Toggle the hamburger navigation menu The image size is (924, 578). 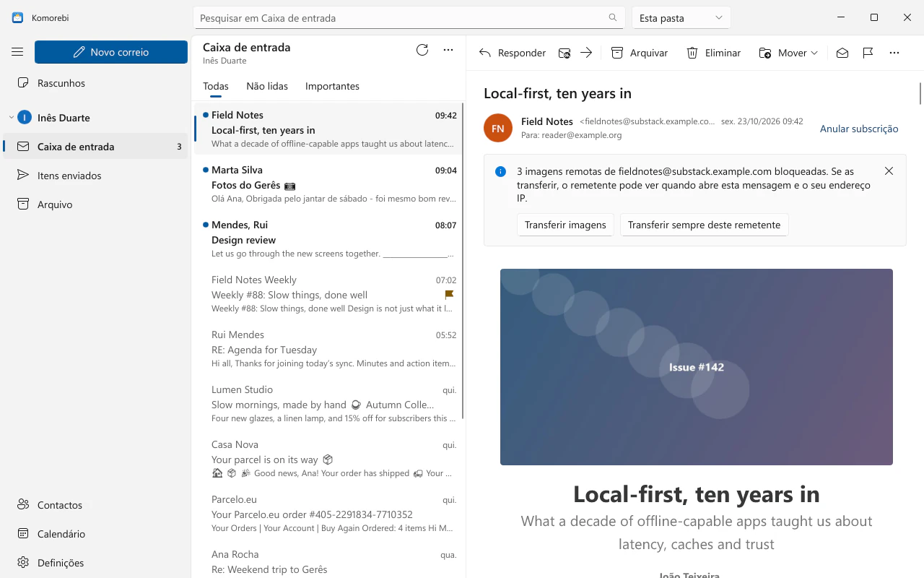(x=17, y=52)
